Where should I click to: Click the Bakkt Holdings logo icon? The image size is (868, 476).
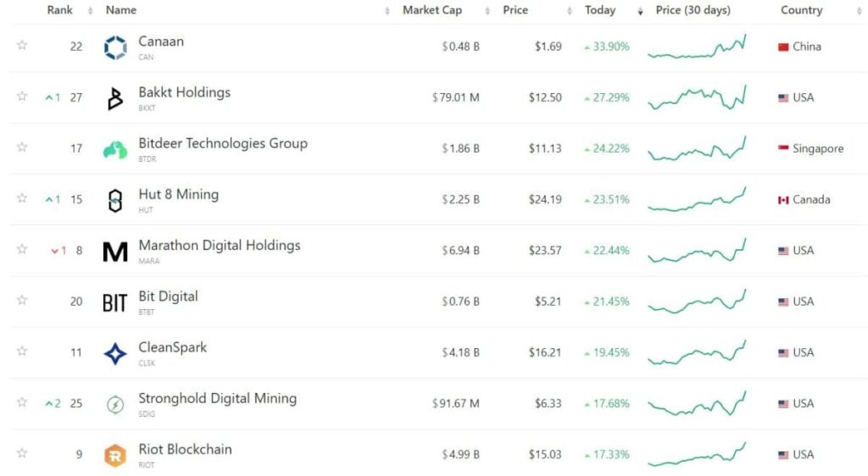115,99
